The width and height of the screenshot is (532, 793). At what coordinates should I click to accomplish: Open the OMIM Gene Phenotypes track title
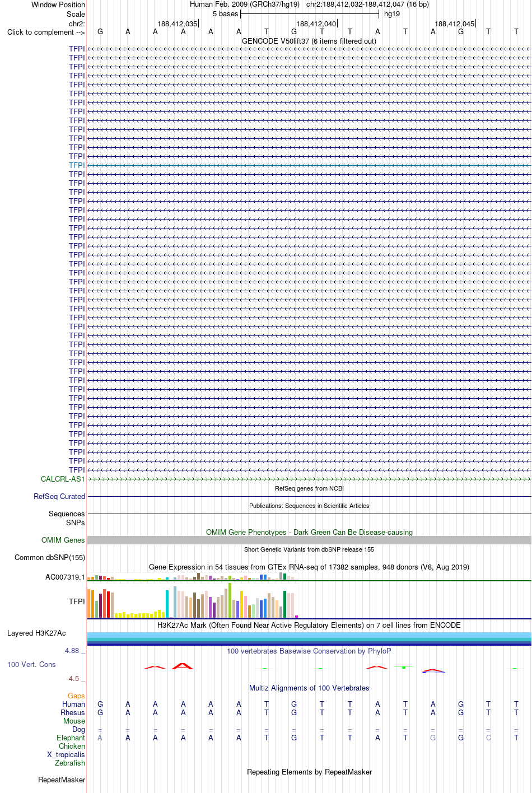click(309, 532)
